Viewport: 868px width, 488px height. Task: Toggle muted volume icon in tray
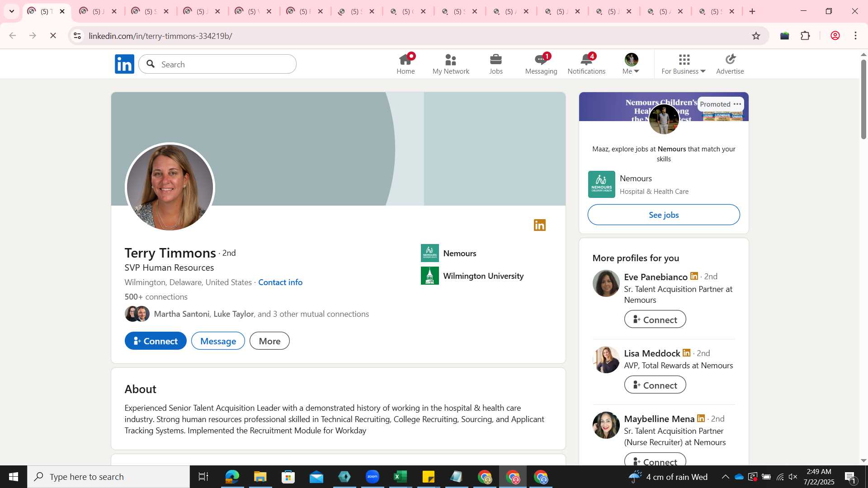click(793, 477)
